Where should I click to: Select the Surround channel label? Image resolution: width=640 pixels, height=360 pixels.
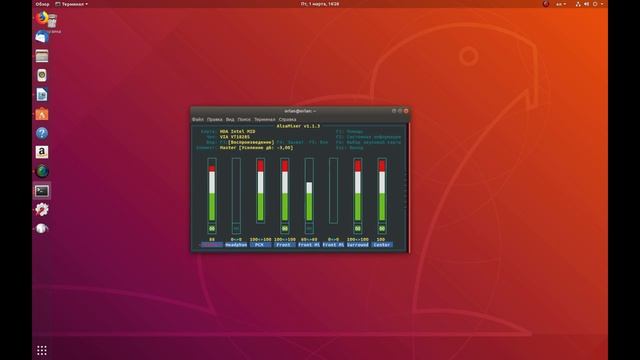pos(358,244)
